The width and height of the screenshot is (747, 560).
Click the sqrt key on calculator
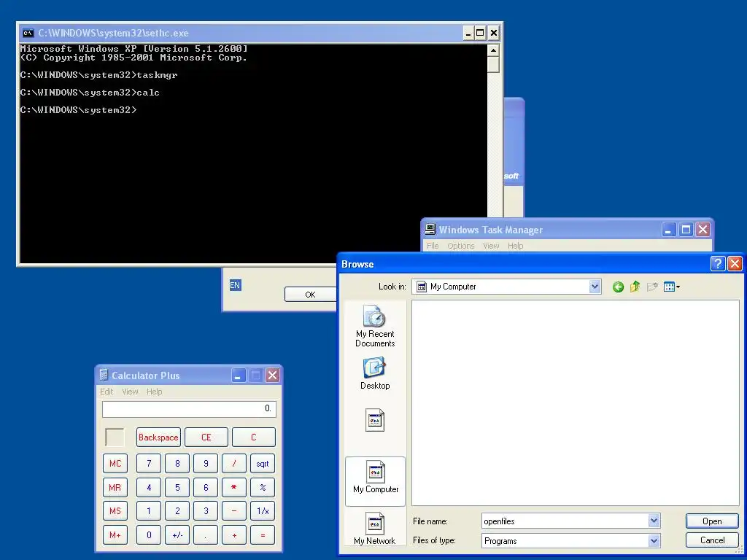[263, 463]
